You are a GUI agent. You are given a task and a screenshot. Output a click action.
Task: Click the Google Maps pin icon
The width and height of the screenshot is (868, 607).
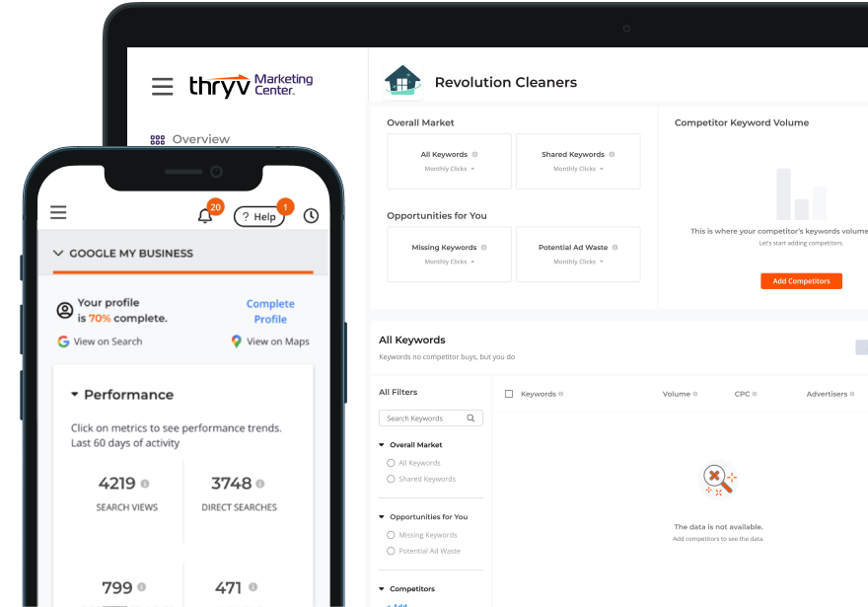(x=237, y=341)
